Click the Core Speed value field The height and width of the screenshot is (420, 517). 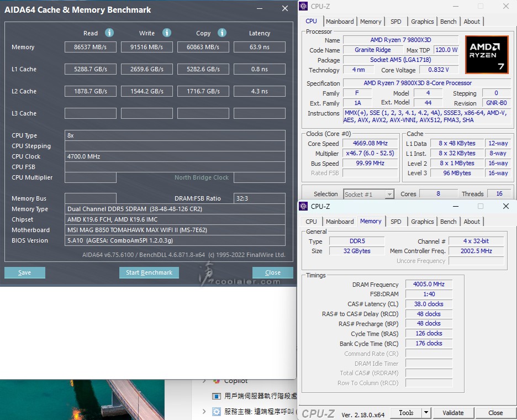(x=371, y=144)
